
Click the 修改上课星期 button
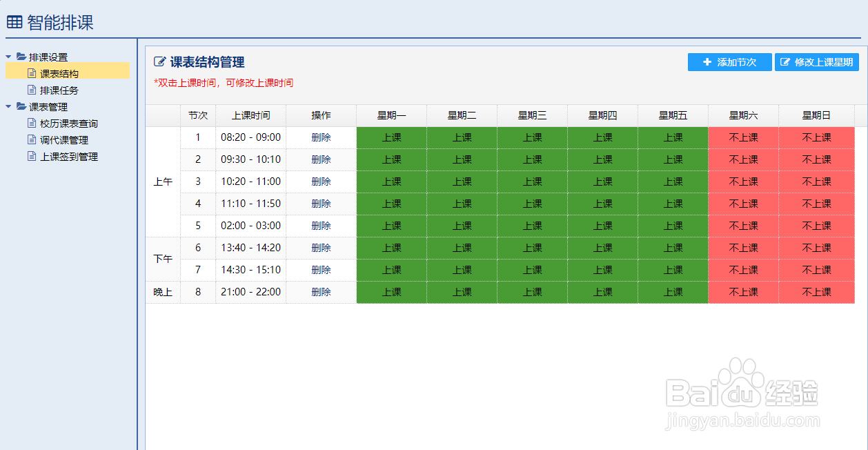pos(817,62)
